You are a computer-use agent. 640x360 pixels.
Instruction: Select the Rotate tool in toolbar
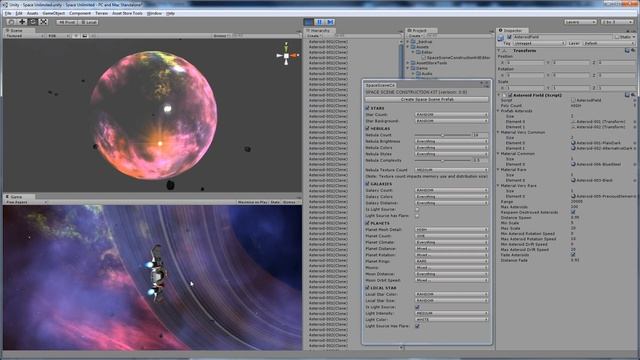tap(33, 22)
